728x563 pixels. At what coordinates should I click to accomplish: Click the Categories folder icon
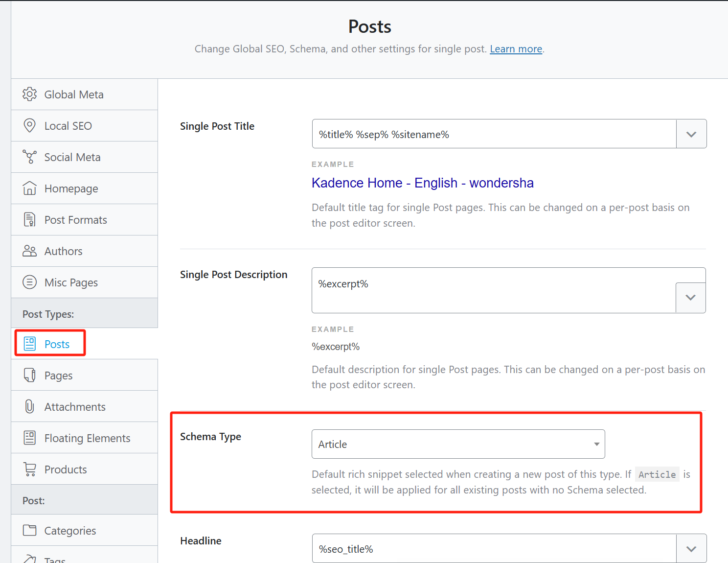29,531
